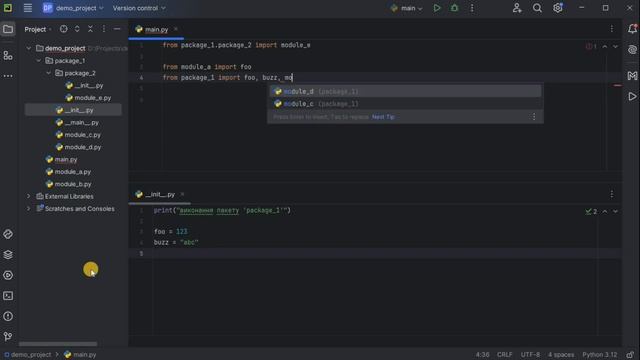
Task: Open Code With Me icon
Action: [517, 8]
